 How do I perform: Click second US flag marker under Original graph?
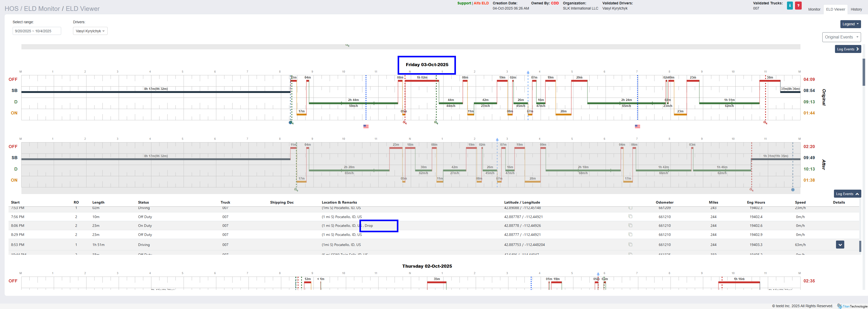637,127
